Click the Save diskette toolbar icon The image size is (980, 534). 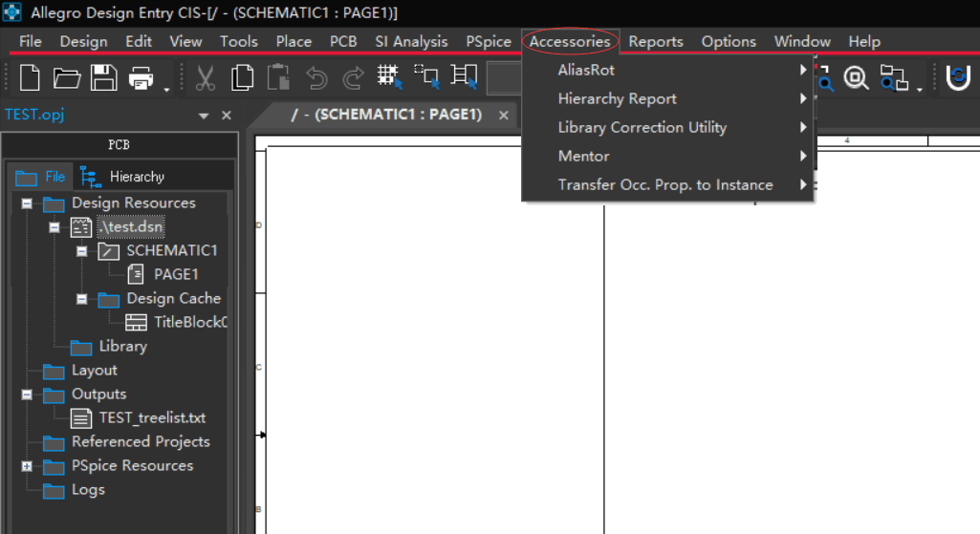coord(104,78)
